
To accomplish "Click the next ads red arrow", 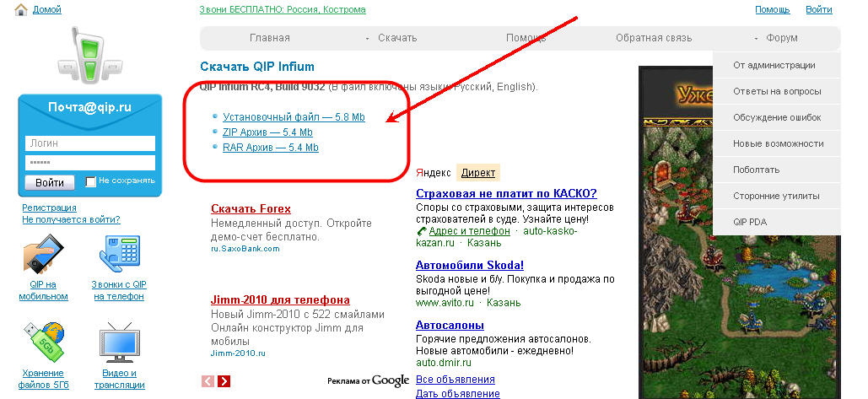I will (x=224, y=380).
